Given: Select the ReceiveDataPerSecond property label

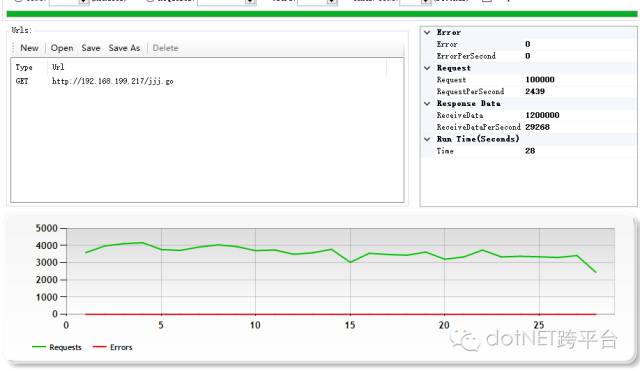Looking at the screenshot, I should pyautogui.click(x=478, y=127).
